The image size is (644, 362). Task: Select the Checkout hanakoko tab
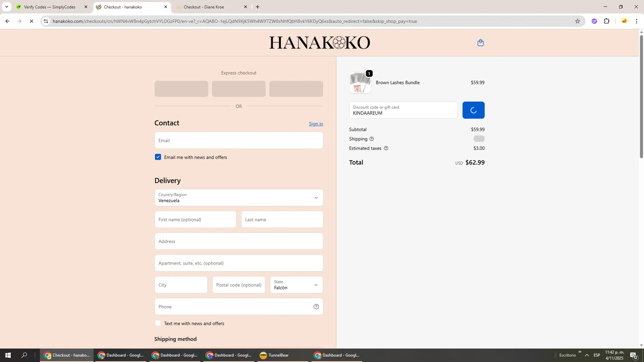(129, 7)
